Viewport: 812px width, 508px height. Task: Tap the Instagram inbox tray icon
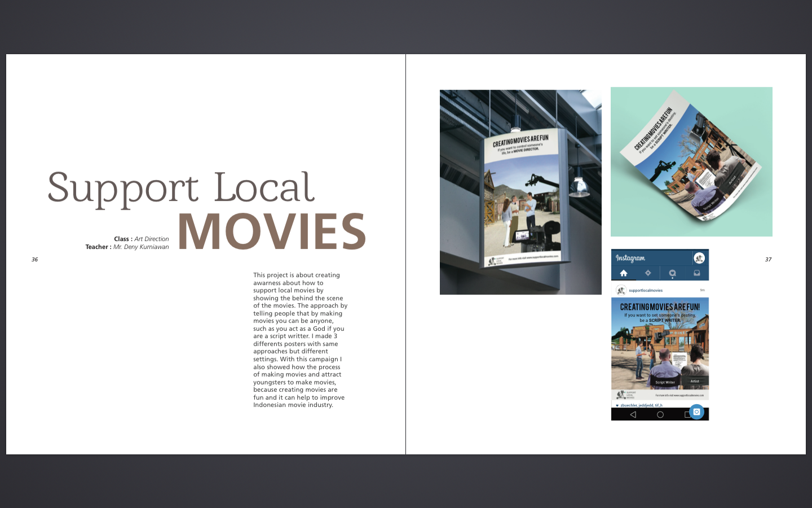[697, 273]
